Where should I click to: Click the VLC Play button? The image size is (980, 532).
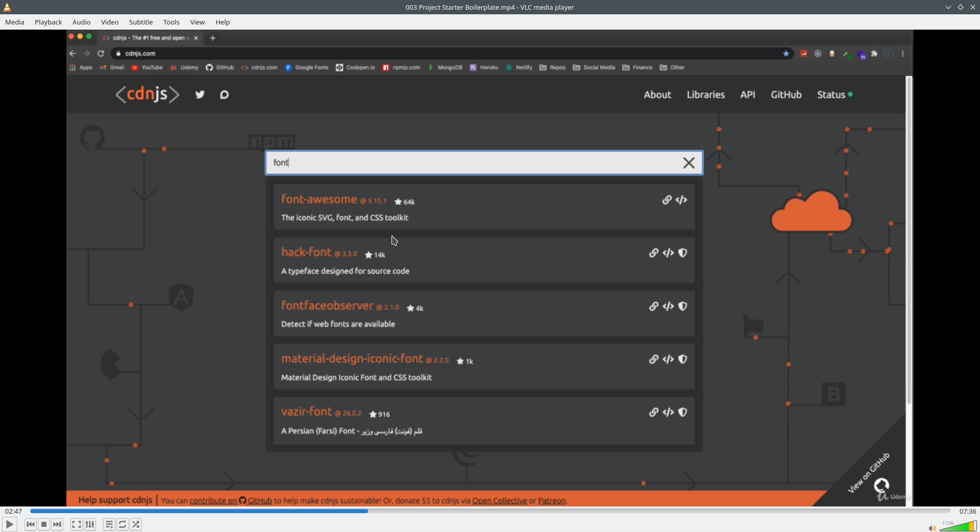tap(9, 524)
